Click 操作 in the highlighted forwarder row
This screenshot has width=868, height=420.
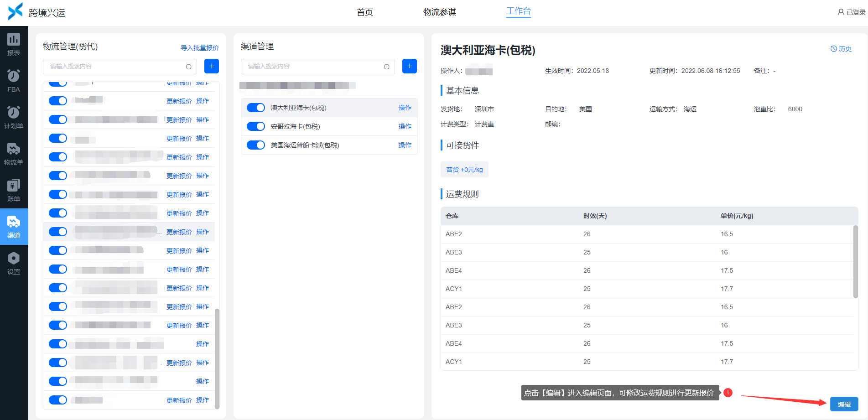point(203,232)
